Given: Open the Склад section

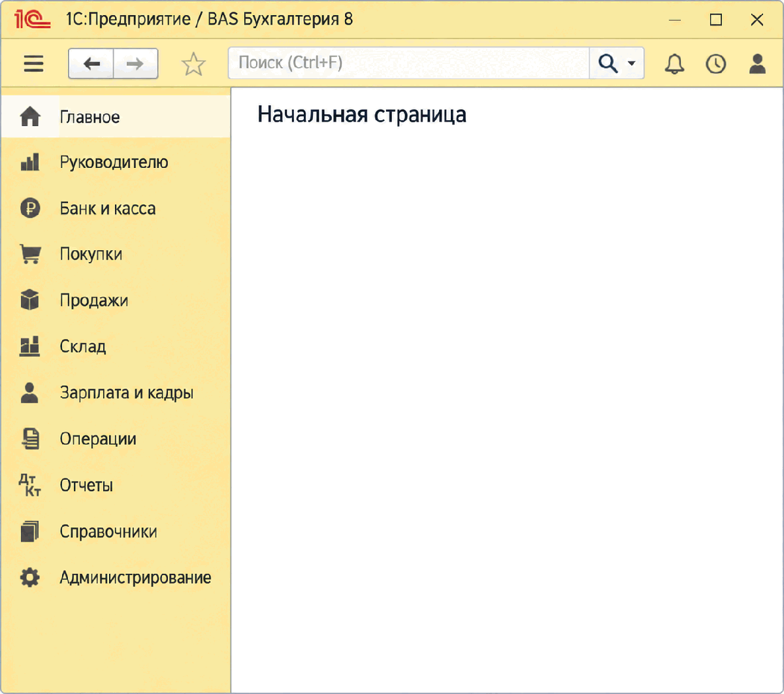Looking at the screenshot, I should click(116, 346).
